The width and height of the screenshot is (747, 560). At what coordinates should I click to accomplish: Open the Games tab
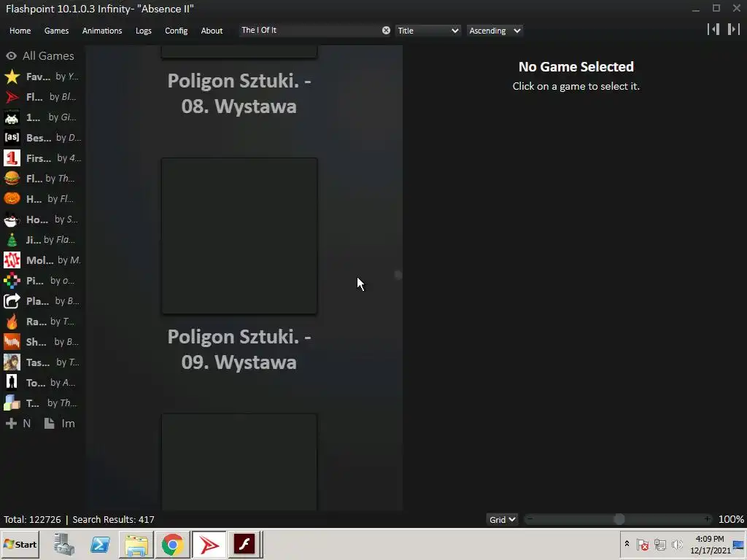point(56,31)
